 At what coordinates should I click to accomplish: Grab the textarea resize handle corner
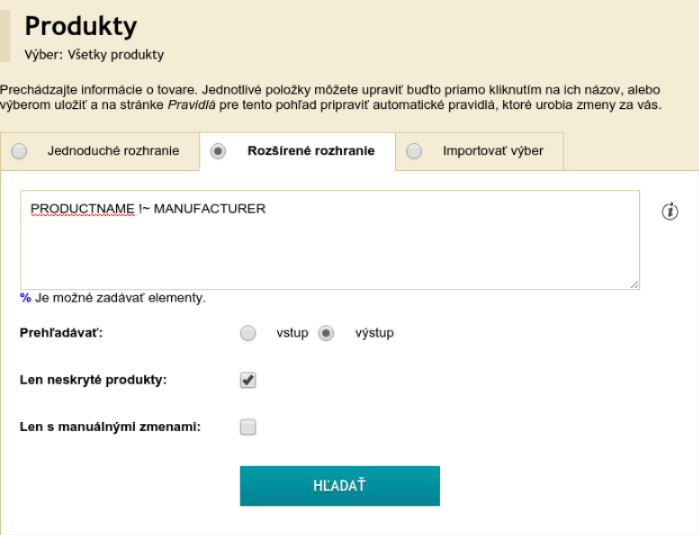(634, 285)
